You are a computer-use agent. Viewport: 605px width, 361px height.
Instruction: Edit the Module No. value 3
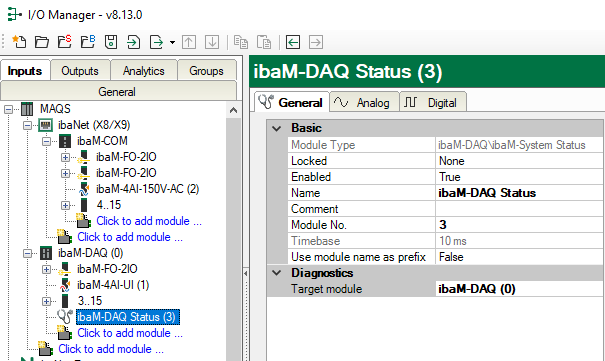(519, 225)
